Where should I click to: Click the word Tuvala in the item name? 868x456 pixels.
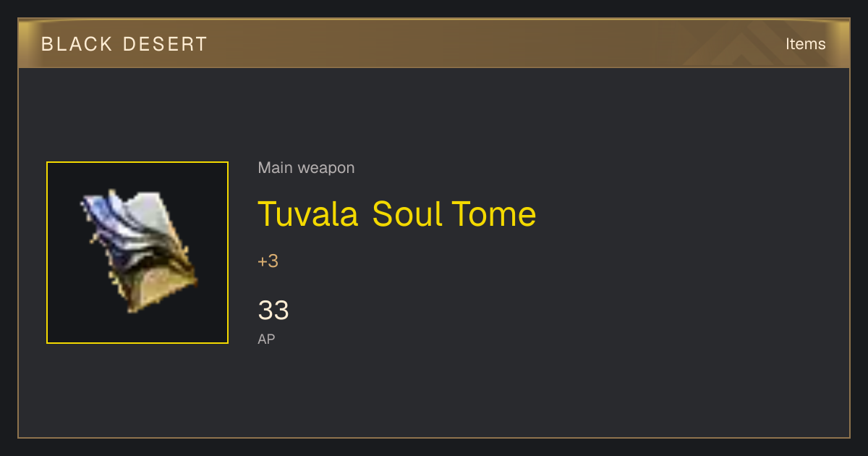(x=308, y=214)
